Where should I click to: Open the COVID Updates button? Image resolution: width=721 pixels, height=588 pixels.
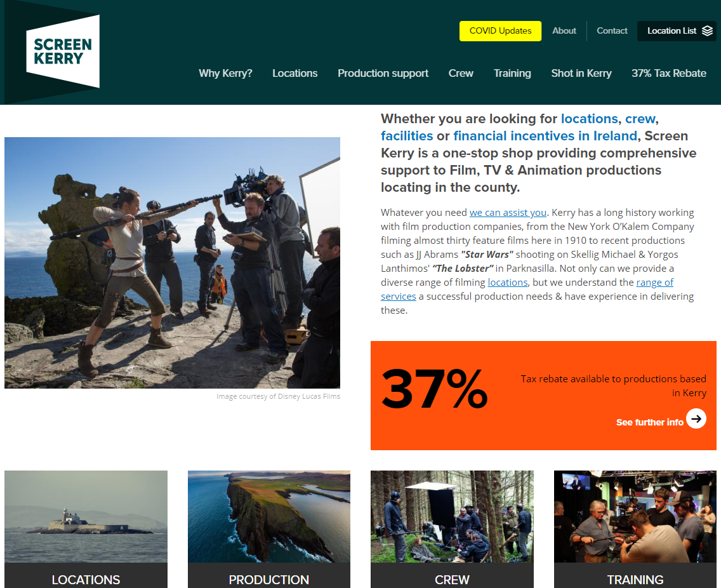(x=500, y=31)
